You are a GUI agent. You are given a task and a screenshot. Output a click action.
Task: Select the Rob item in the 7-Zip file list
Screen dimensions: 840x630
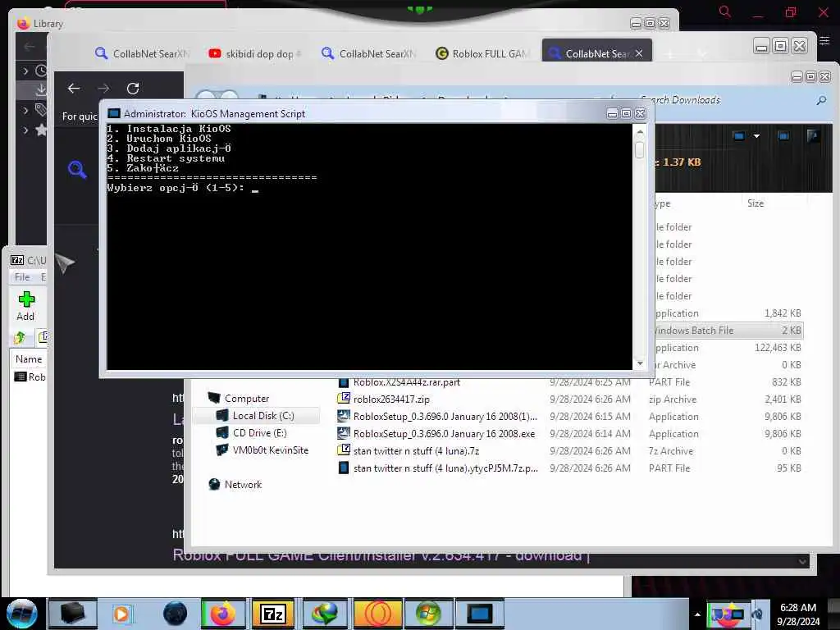pyautogui.click(x=30, y=377)
